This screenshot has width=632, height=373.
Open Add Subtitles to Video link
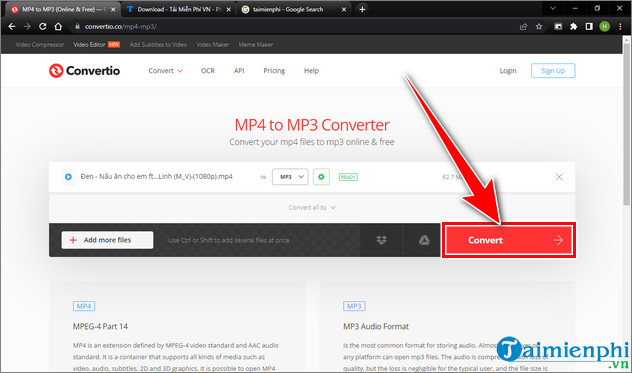[158, 44]
